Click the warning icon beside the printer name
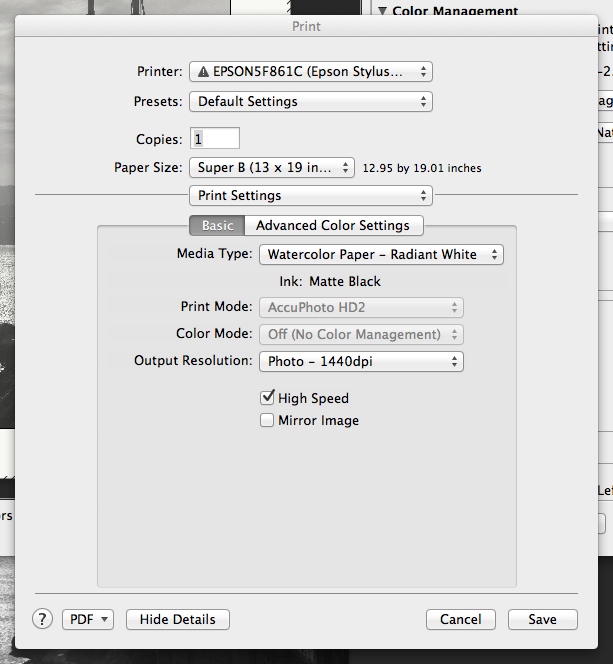 coord(204,72)
